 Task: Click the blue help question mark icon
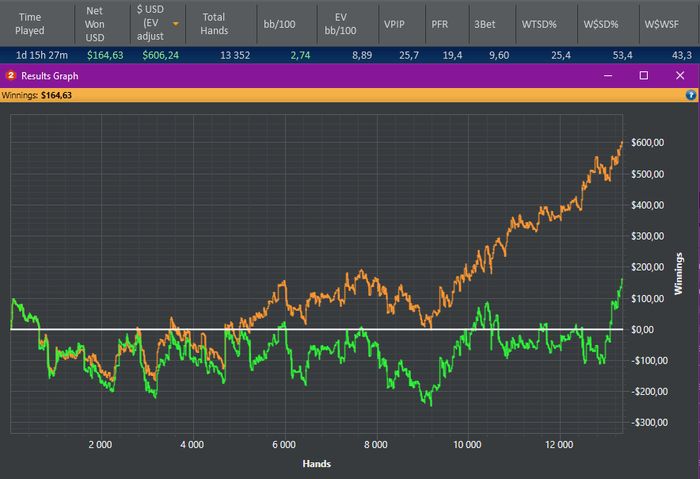(x=690, y=95)
